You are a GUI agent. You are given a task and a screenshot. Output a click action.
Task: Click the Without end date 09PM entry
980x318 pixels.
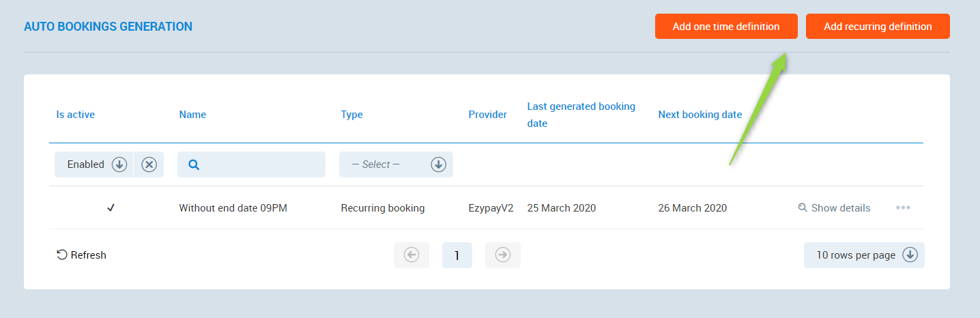[x=233, y=208]
